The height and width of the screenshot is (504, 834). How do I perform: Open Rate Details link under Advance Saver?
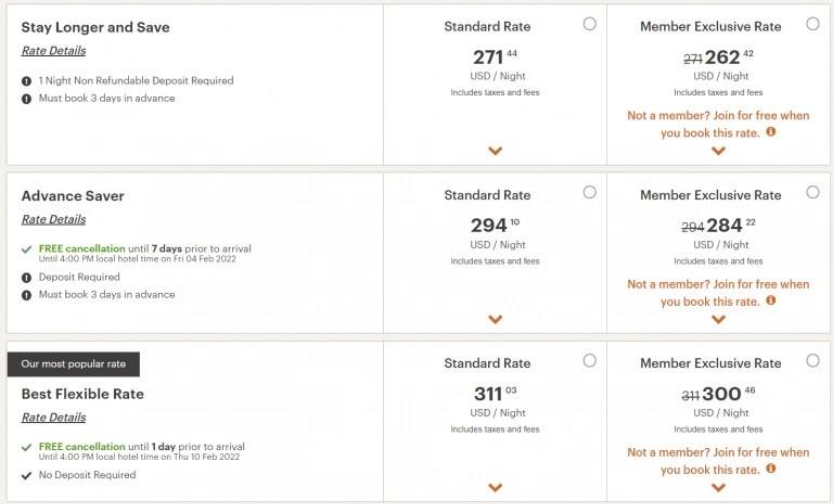[x=53, y=219]
